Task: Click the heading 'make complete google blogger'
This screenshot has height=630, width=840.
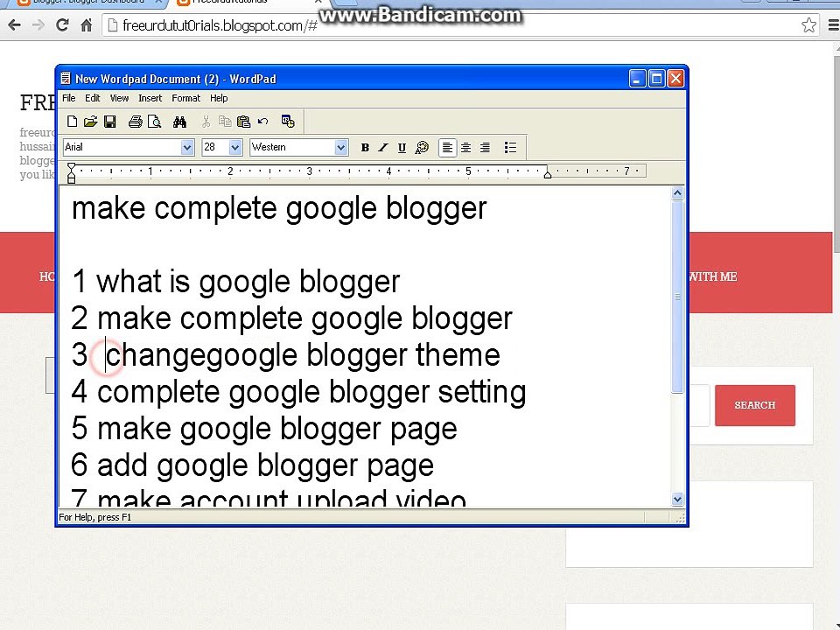Action: [279, 208]
